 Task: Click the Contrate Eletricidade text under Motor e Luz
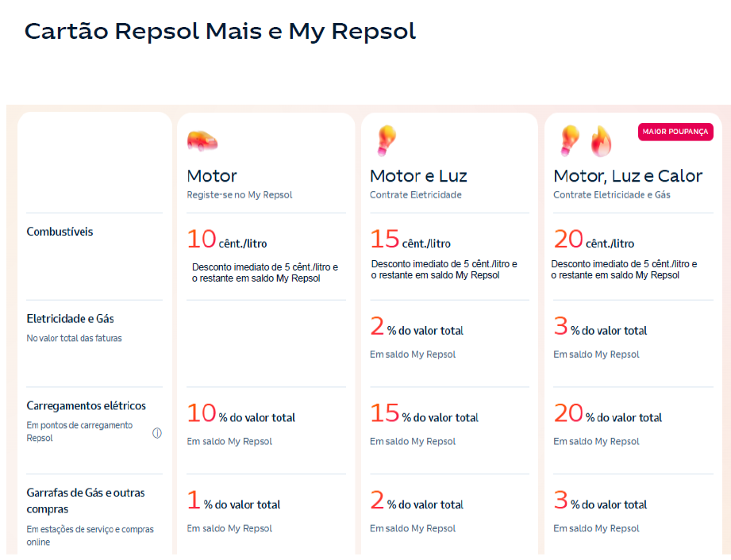pyautogui.click(x=415, y=195)
